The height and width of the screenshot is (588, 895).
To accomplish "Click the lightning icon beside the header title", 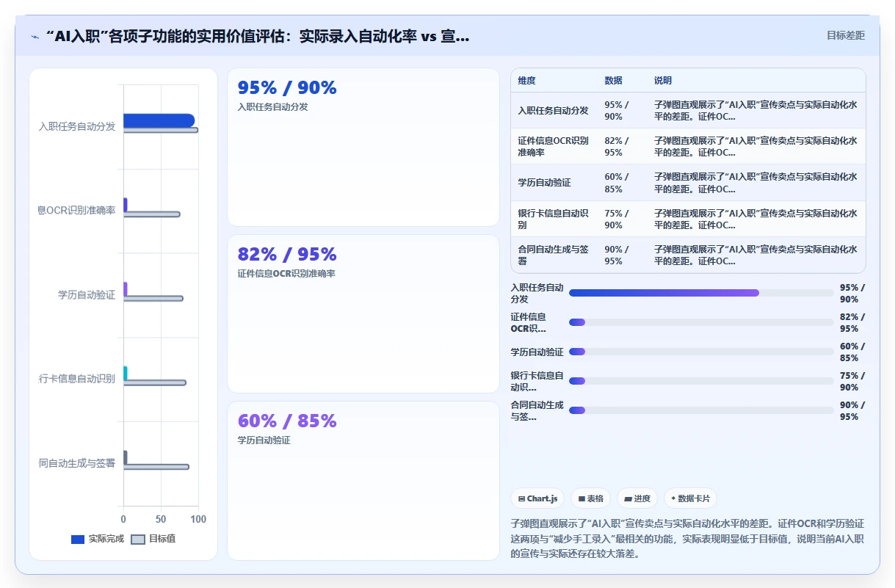I will [35, 37].
